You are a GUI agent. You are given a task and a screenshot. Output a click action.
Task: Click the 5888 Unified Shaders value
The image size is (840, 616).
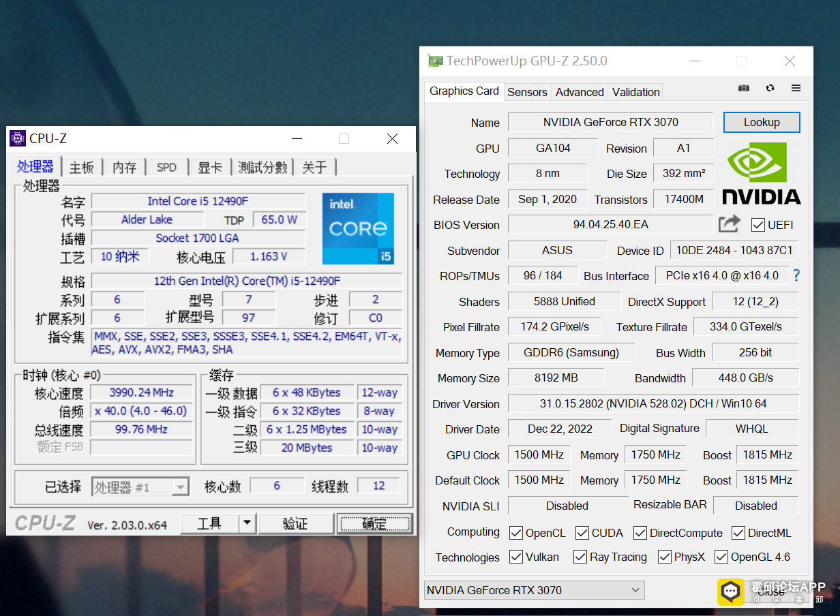pos(565,301)
